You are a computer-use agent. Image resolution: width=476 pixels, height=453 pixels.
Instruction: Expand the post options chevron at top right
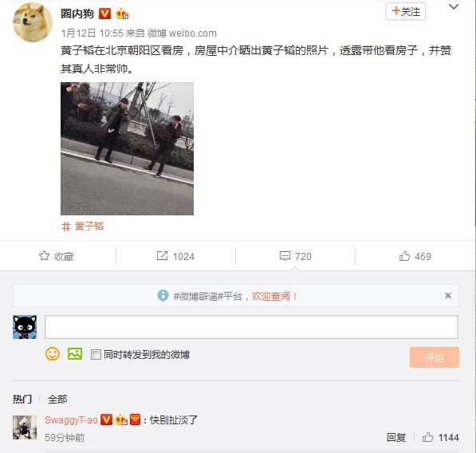click(454, 6)
